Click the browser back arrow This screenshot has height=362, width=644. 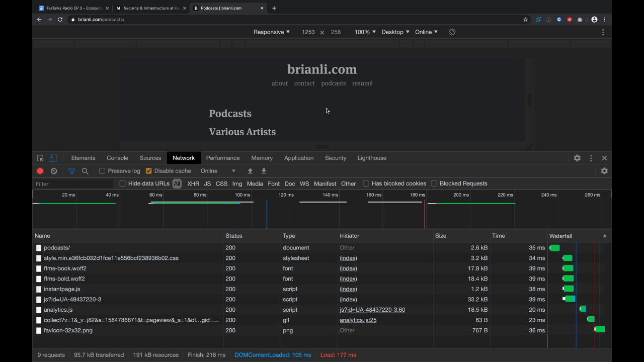pos(39,20)
